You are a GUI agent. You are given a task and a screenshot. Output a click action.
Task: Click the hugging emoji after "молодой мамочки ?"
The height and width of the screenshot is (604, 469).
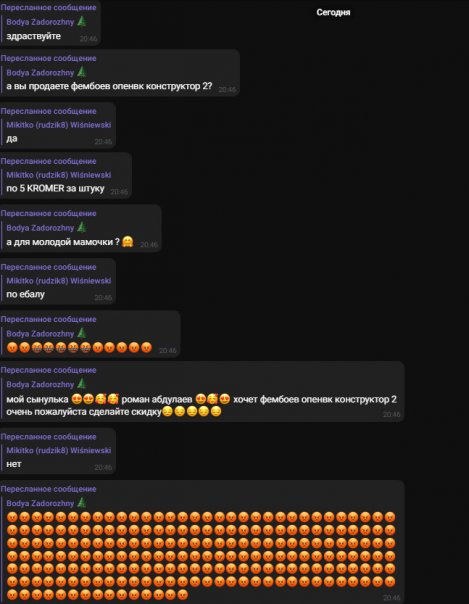point(127,242)
